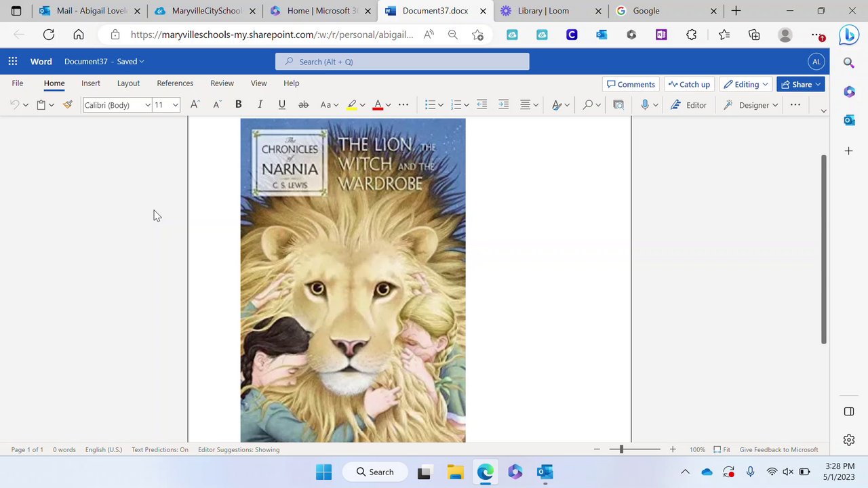Open the Word app launcher grid
868x488 pixels.
coord(13,62)
